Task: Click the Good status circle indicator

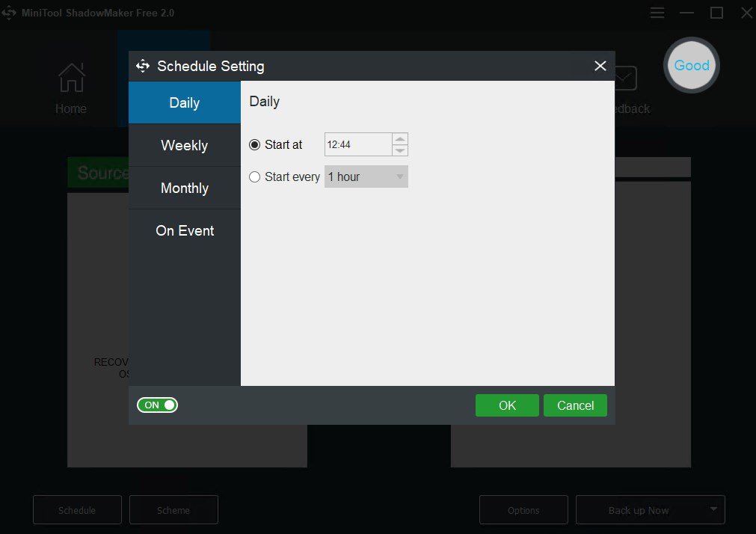Action: click(691, 65)
